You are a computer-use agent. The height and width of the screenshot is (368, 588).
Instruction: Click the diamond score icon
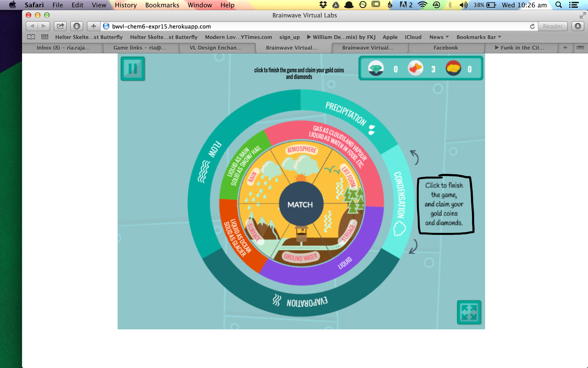coord(376,68)
